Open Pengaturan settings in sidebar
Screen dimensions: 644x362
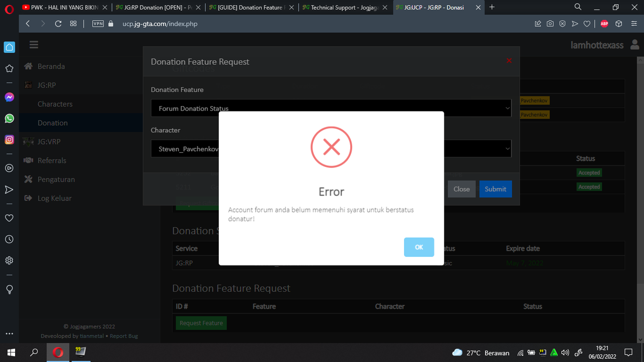tap(56, 179)
